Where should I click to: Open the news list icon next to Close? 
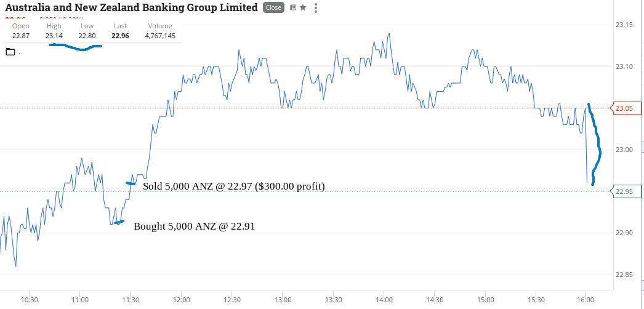pos(293,7)
